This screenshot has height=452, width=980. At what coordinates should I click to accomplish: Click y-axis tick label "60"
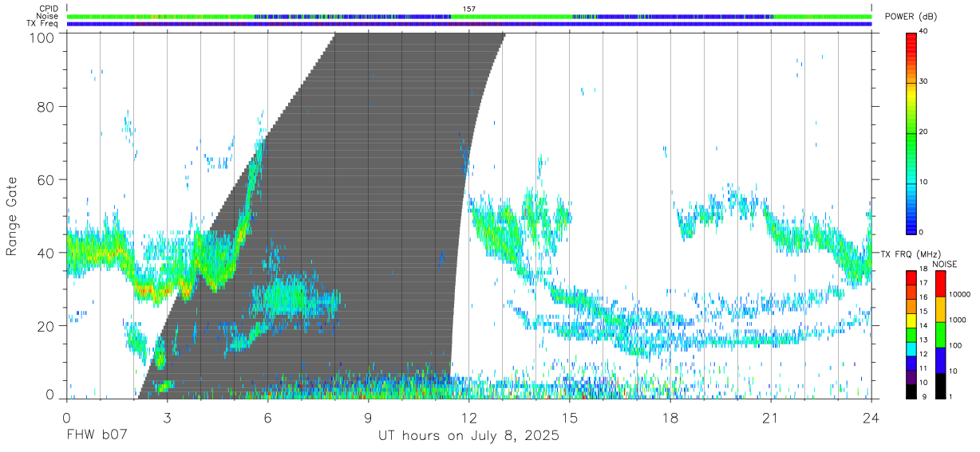click(47, 179)
